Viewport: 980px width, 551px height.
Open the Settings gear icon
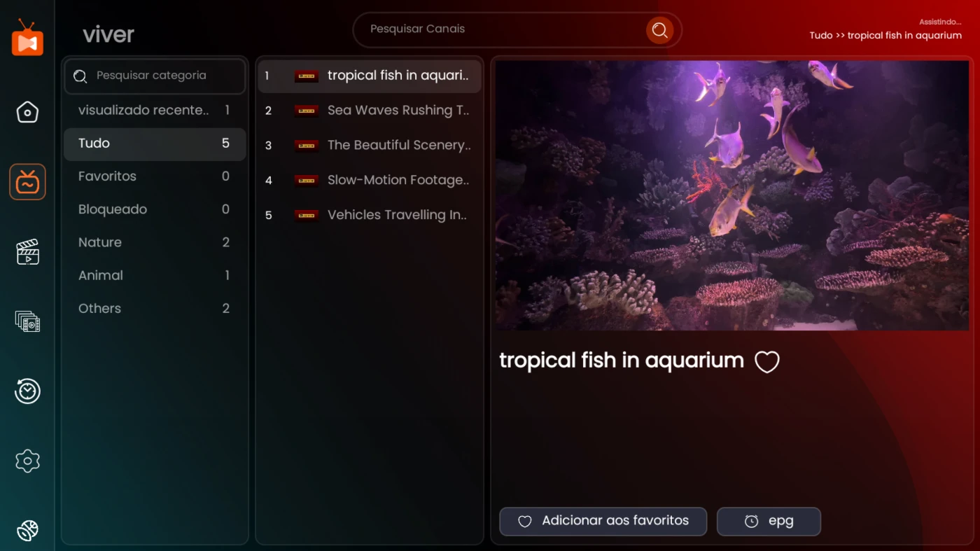click(x=27, y=461)
